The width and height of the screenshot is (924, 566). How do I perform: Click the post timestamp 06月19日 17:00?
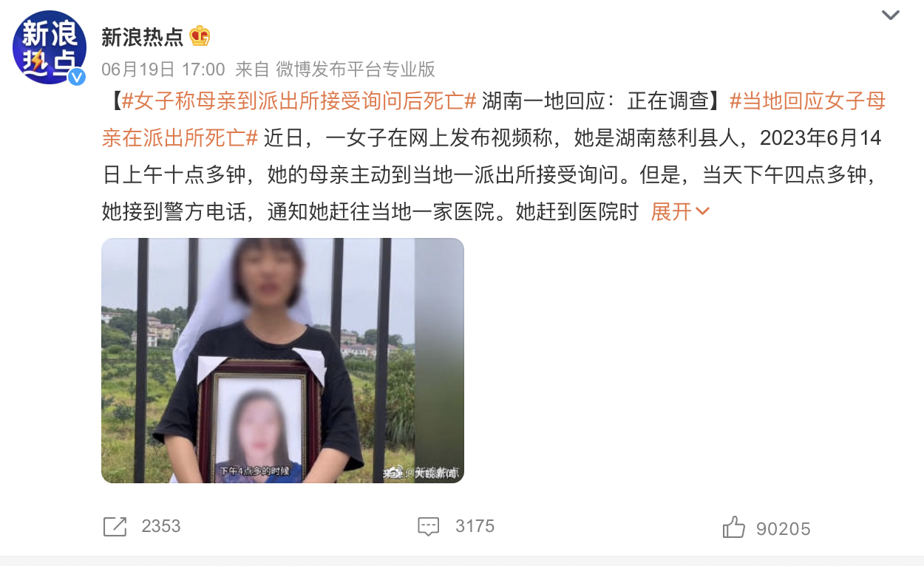click(x=163, y=69)
